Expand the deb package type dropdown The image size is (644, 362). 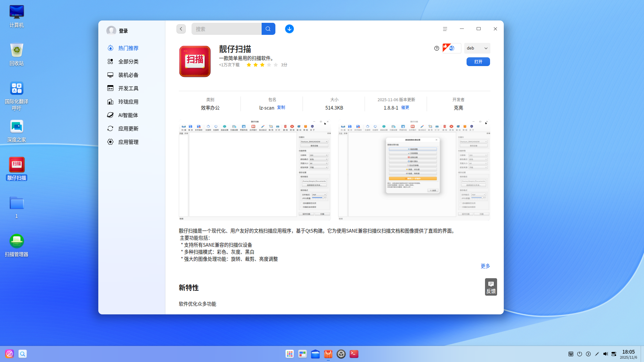coord(477,48)
